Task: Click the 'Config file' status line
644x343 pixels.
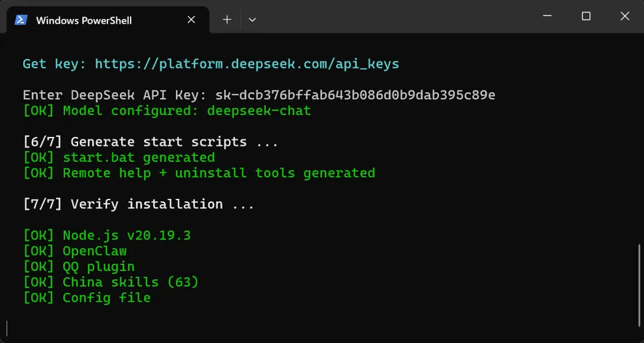Action: click(x=86, y=298)
